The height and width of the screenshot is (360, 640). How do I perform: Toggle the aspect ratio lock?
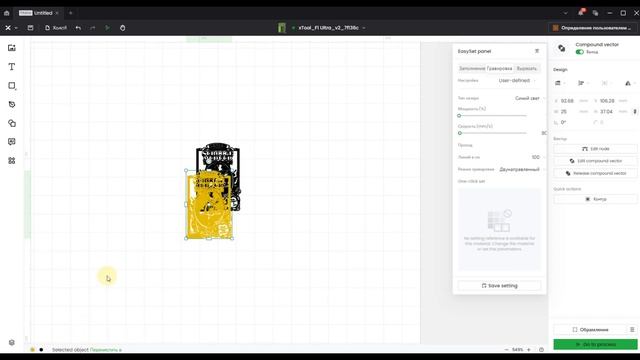pyautogui.click(x=635, y=111)
